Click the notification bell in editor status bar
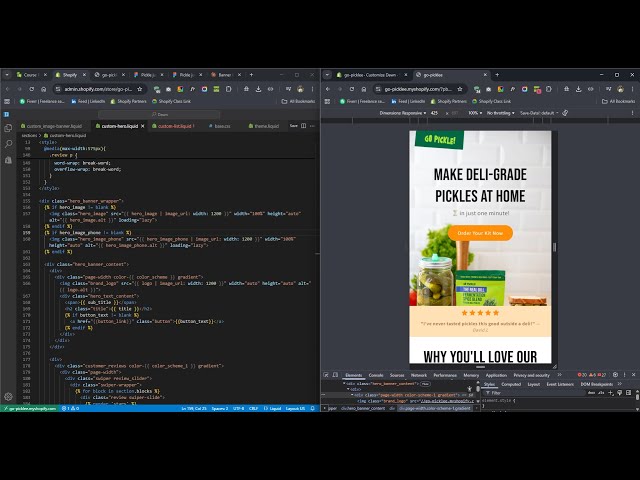Screen dimensions: 640x480 (x=313, y=408)
